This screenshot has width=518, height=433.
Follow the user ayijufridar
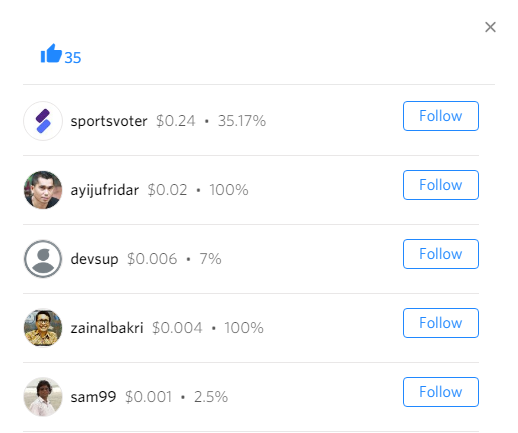pos(441,185)
